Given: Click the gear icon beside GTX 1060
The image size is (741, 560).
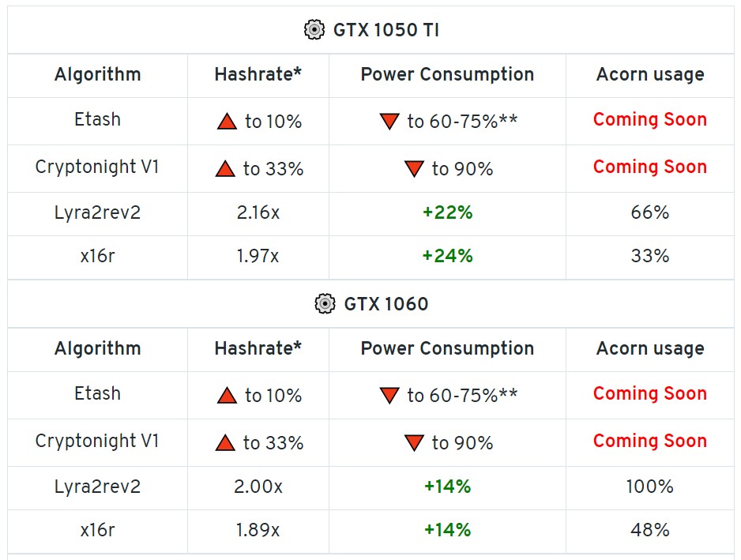Looking at the screenshot, I should coord(325,304).
